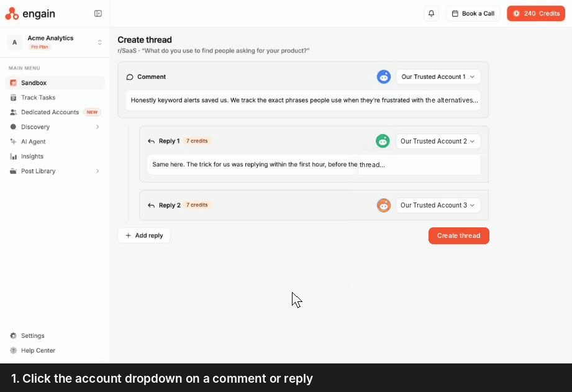Click the blue avatar for Trusted Account 1

pos(384,76)
